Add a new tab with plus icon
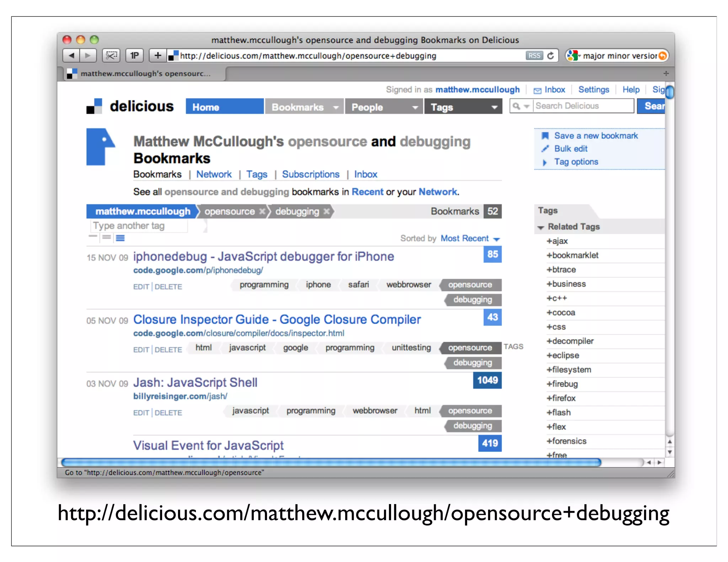 (666, 74)
